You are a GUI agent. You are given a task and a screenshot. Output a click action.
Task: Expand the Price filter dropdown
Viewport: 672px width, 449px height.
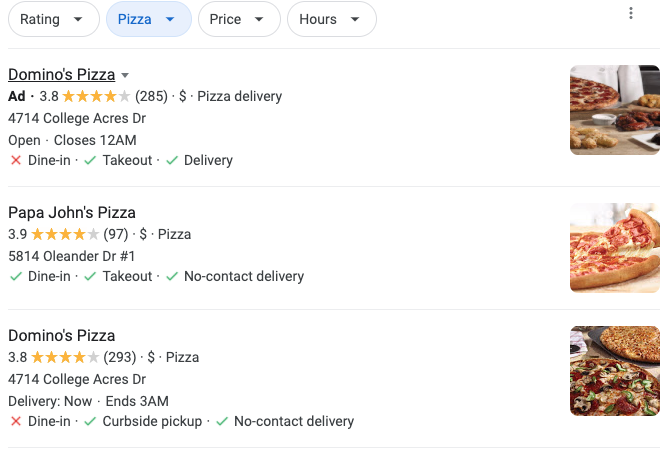237,19
